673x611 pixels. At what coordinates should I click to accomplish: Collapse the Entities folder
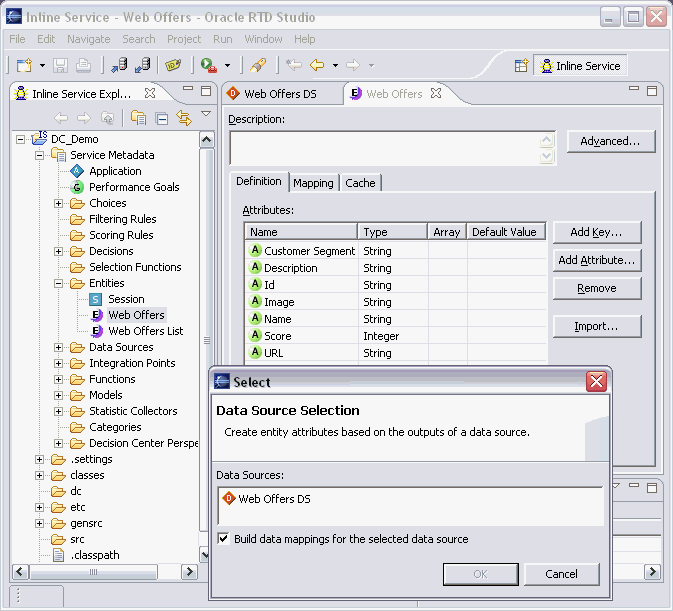(59, 283)
